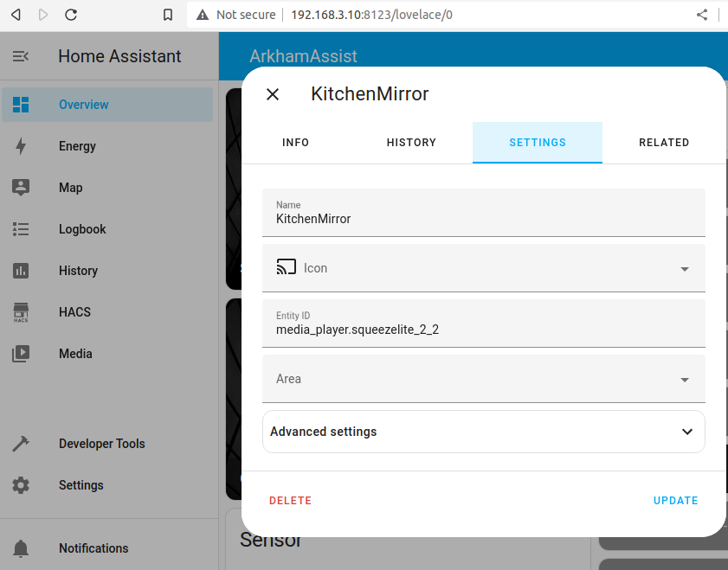
Task: Click the Settings gear icon
Action: 21,485
